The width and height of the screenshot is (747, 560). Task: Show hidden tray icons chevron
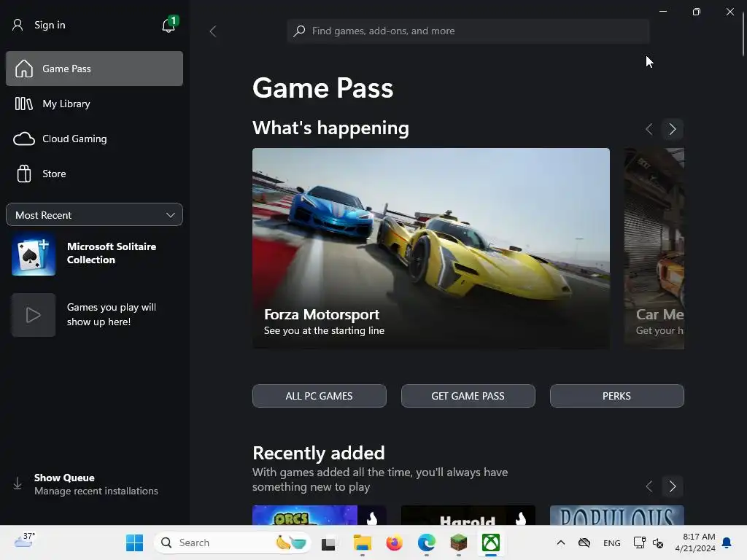tap(561, 542)
